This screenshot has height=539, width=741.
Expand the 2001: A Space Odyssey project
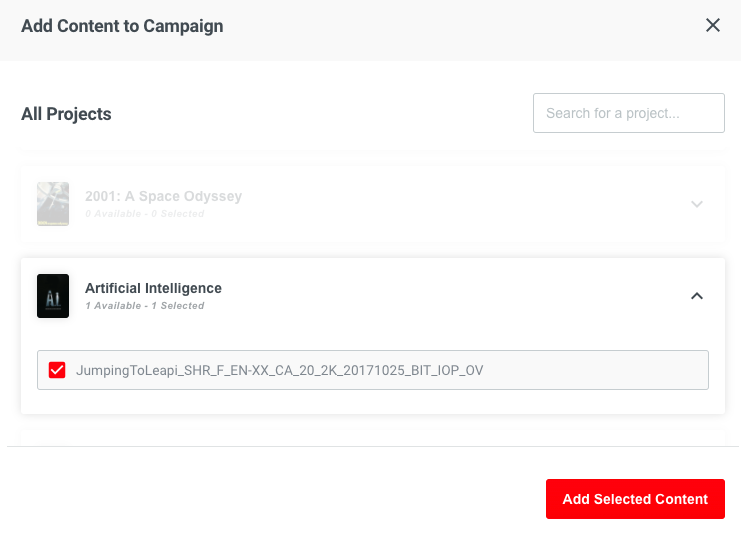(697, 204)
